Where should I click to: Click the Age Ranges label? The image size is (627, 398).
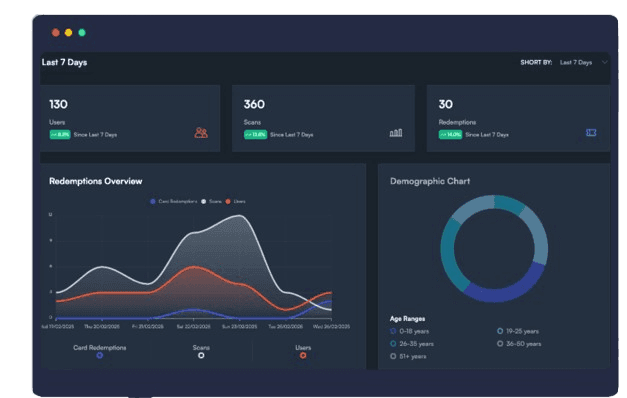[407, 319]
